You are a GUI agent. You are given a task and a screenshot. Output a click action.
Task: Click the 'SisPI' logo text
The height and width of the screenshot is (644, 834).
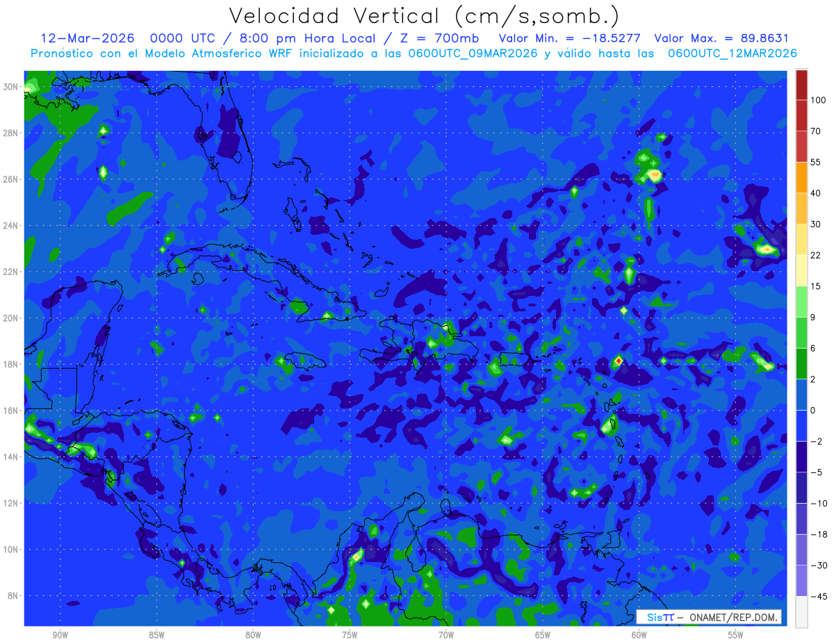point(660,617)
